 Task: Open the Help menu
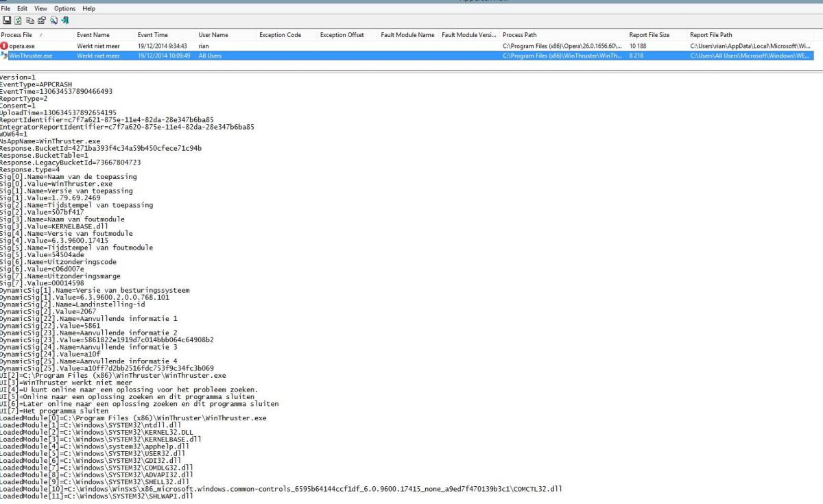click(89, 8)
